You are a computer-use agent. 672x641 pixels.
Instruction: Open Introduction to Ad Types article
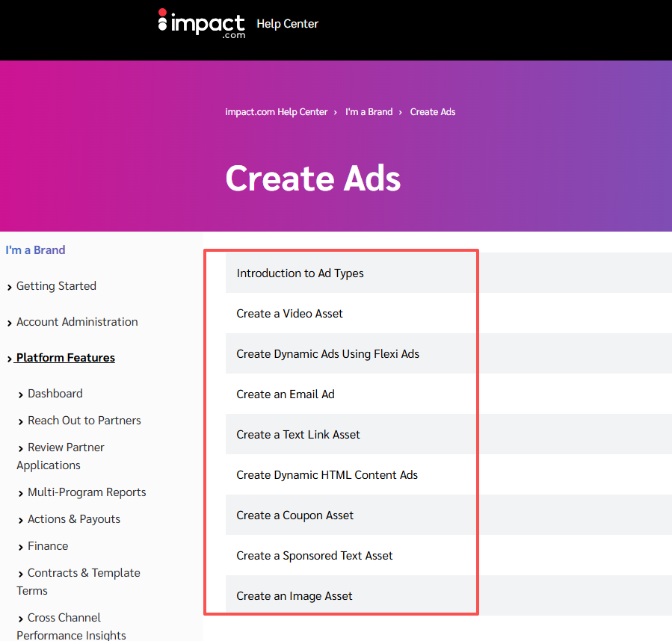[300, 273]
